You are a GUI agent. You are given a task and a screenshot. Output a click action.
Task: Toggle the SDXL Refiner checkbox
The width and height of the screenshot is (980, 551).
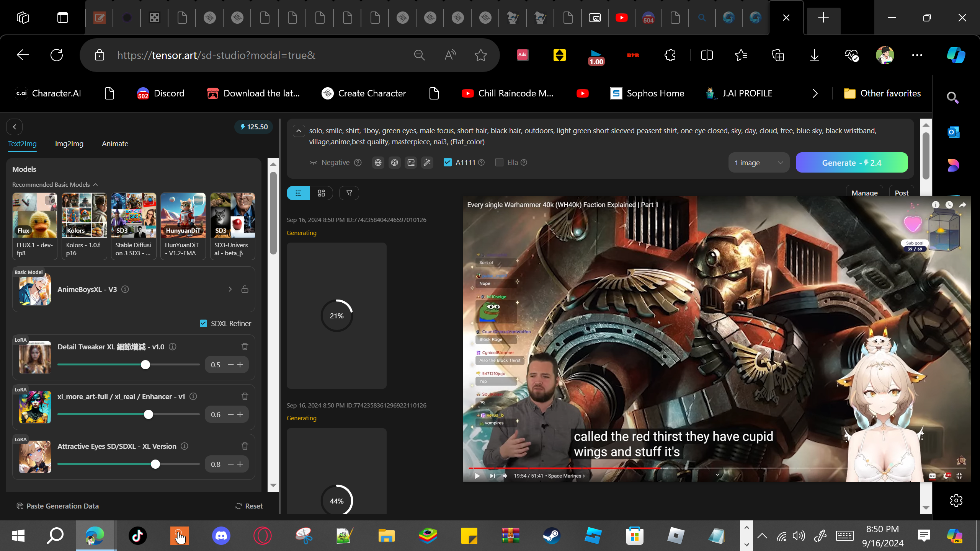click(x=203, y=323)
